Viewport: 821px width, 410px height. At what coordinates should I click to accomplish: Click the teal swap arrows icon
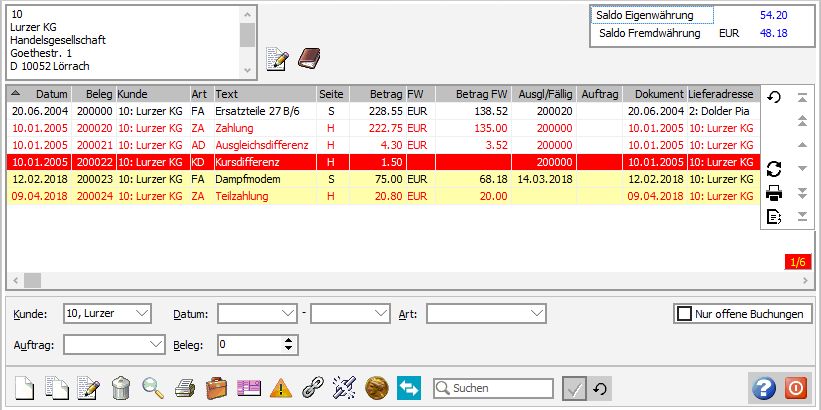(409, 388)
